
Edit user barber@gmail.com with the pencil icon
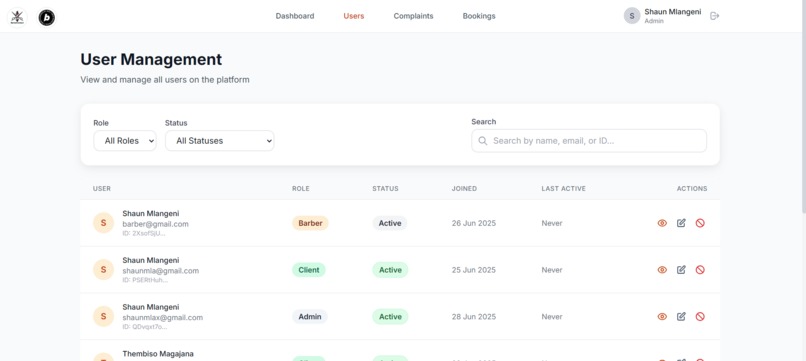pos(681,223)
